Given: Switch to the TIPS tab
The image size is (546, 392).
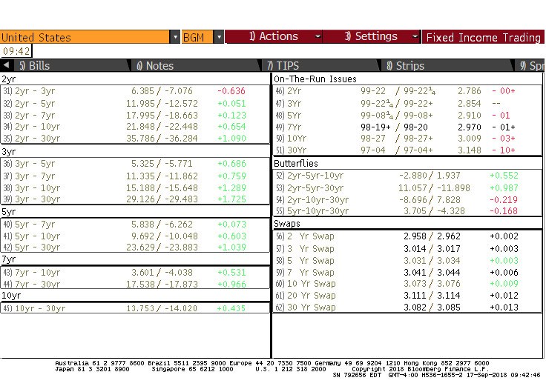Looking at the screenshot, I should (320, 65).
